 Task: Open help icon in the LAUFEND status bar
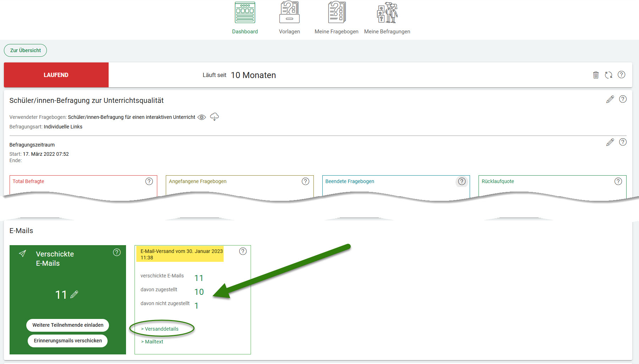tap(621, 75)
